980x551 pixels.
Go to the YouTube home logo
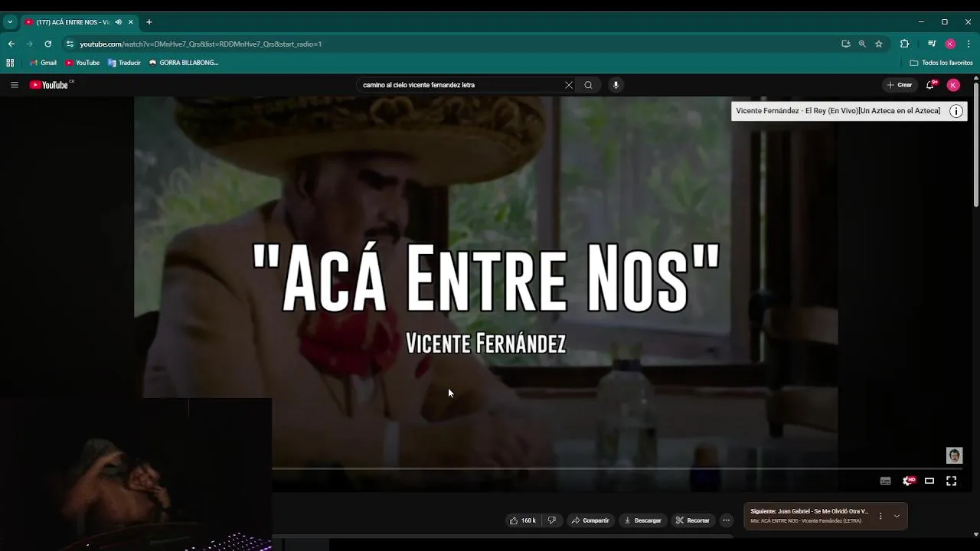[49, 85]
